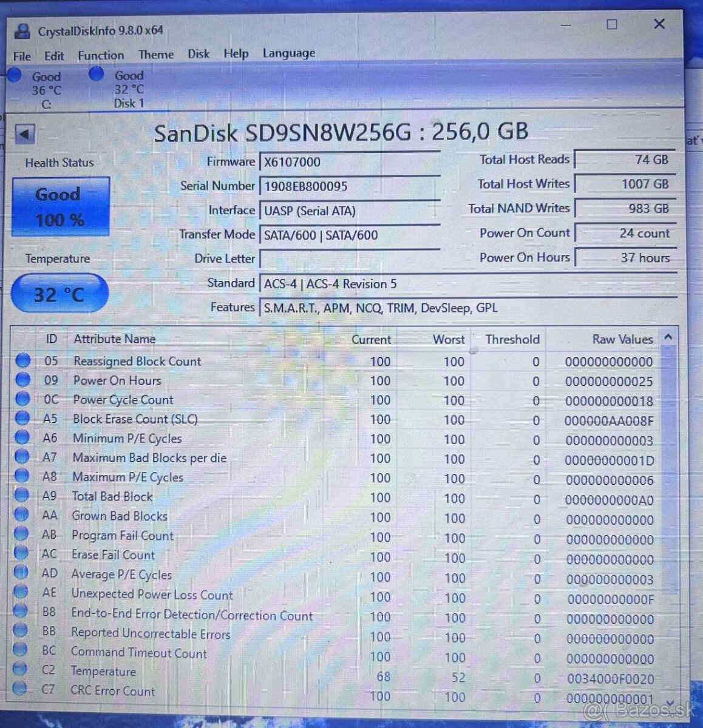Click status dot of End-to-End Error Detection row

click(20, 611)
